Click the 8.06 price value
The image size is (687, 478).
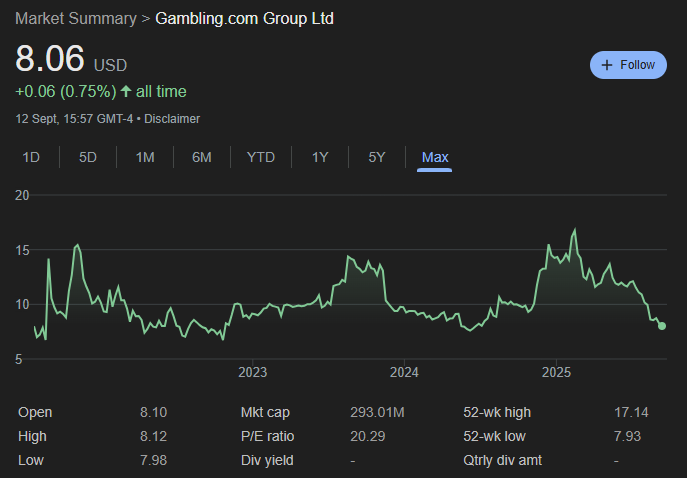pyautogui.click(x=50, y=58)
